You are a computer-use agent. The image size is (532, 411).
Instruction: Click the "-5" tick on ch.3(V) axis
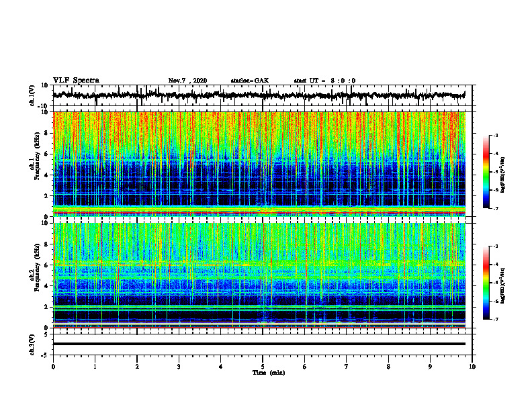click(46, 355)
